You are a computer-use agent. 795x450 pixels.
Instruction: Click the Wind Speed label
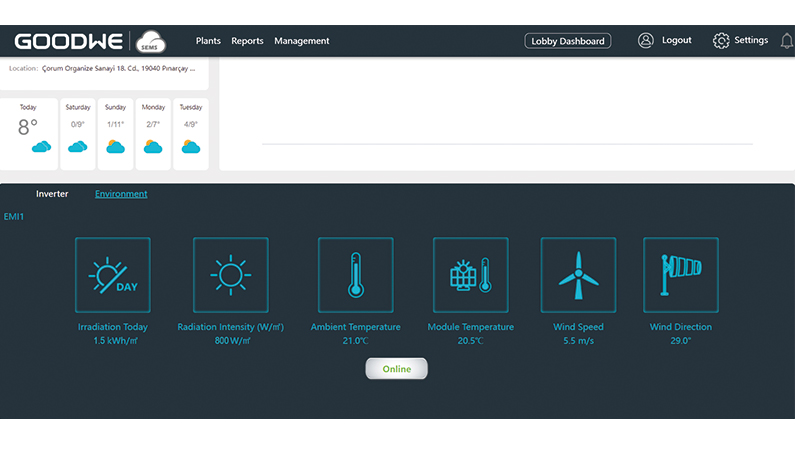[579, 327]
